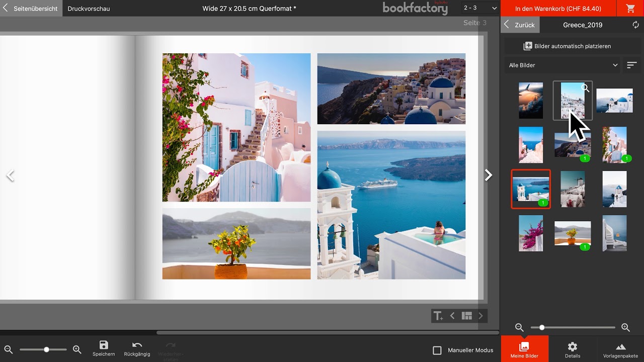The image size is (644, 362).
Task: Select the white steps sea view thumbnail
Action: coord(531,145)
